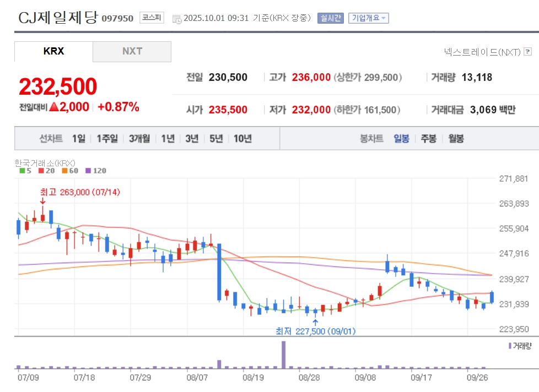This screenshot has height=392, width=539.
Task: Click the CJ제일제당 stock title
Action: click(x=58, y=17)
